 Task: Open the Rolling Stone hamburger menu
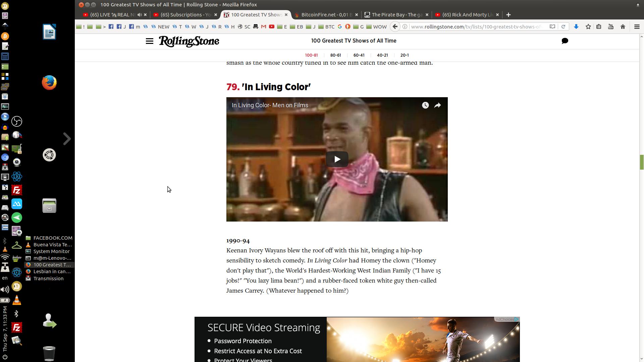tap(150, 41)
